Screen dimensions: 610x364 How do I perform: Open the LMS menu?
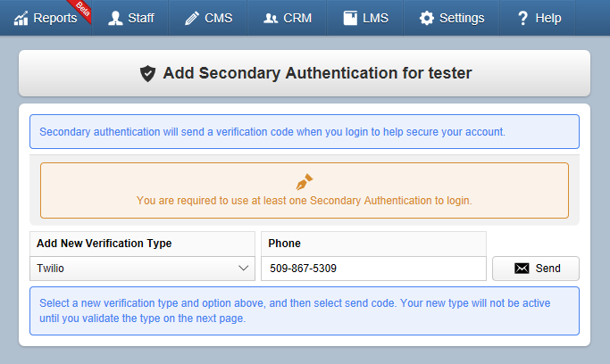[x=365, y=18]
